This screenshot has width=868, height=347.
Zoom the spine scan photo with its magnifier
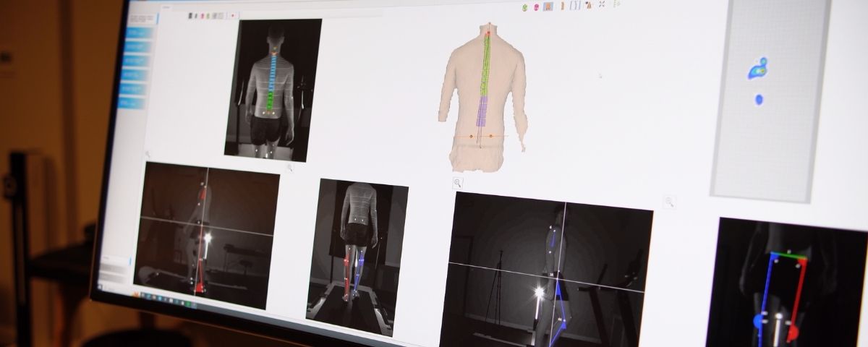[290, 167]
